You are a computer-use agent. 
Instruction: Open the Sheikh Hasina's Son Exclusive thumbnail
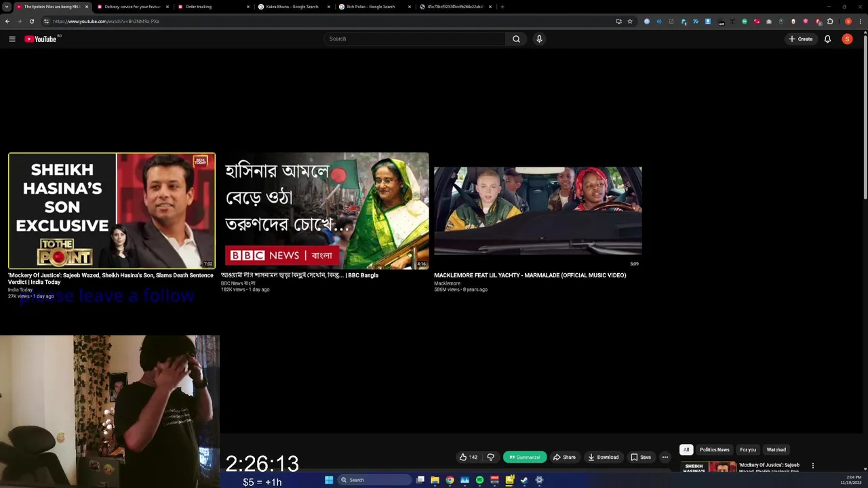(x=112, y=211)
